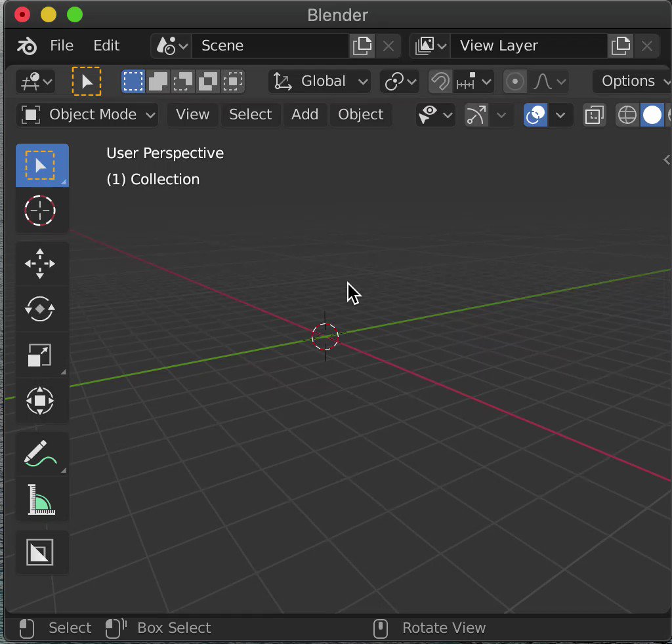Click Rotate View hint in status bar
This screenshot has width=672, height=644.
(444, 628)
